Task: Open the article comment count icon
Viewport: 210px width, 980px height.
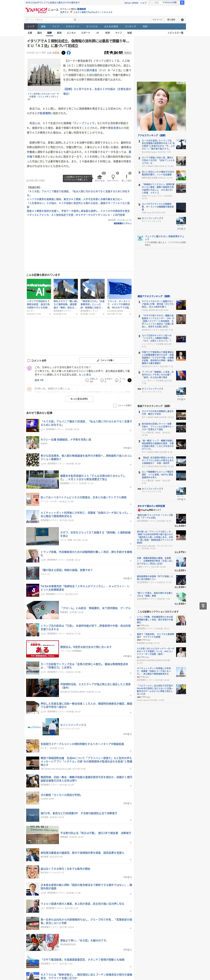Action: coord(49,53)
